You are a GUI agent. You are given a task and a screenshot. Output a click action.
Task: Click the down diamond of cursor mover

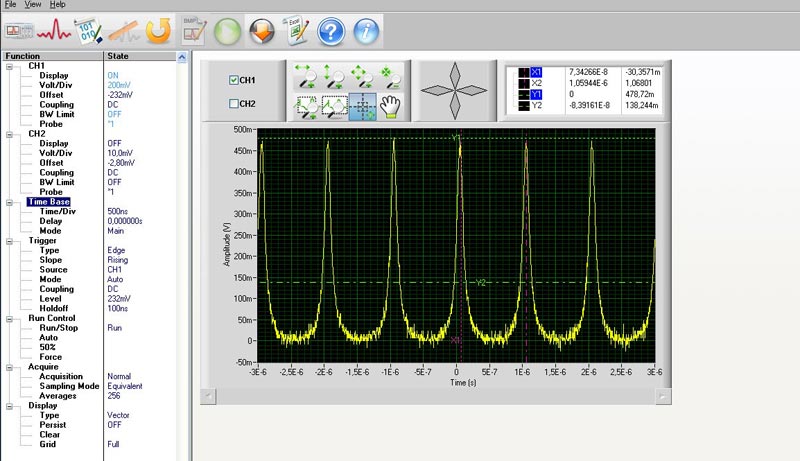point(455,106)
